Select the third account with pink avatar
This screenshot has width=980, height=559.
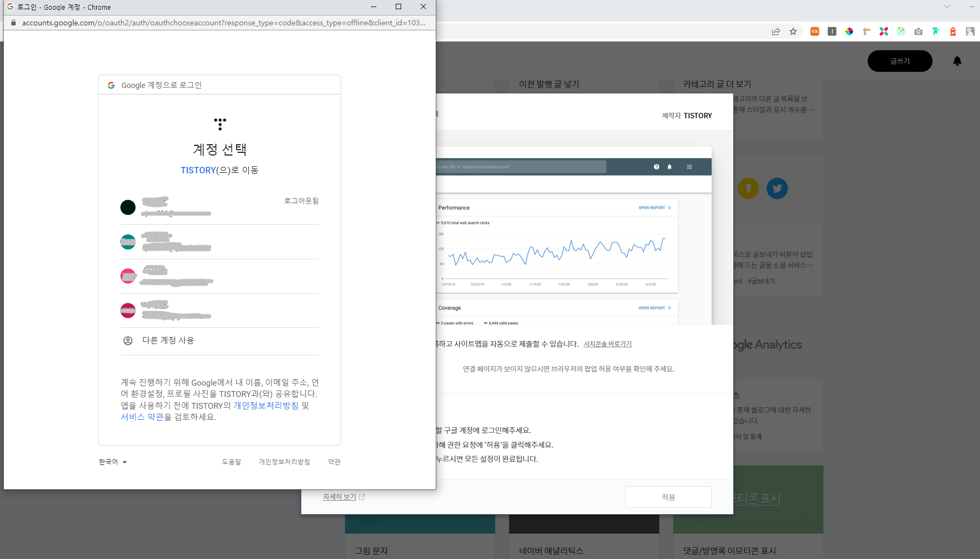(x=220, y=277)
